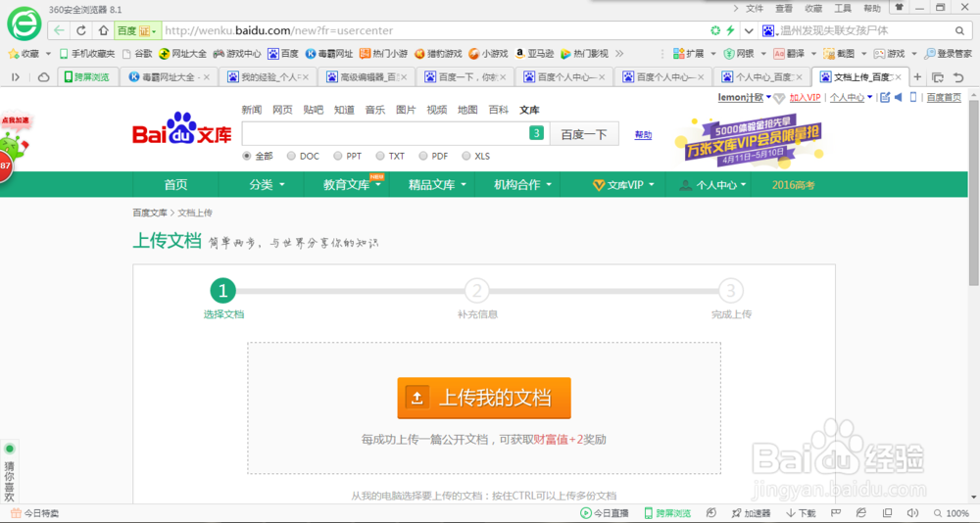Viewport: 980px width, 523px height.
Task: Click the browser back arrow button
Action: [59, 30]
